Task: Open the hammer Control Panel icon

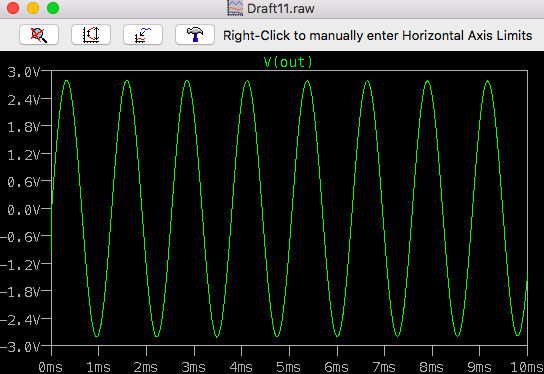Action: point(195,35)
